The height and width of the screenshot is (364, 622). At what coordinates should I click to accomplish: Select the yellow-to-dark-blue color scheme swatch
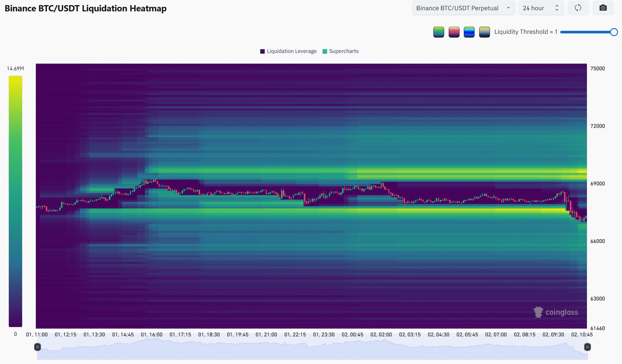484,32
